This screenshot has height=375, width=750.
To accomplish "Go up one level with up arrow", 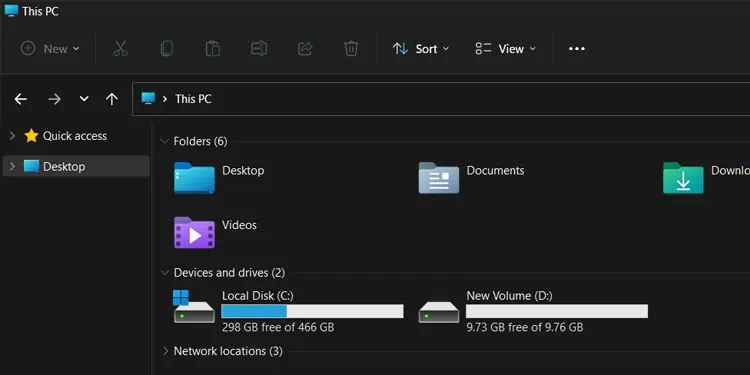I will pyautogui.click(x=111, y=99).
